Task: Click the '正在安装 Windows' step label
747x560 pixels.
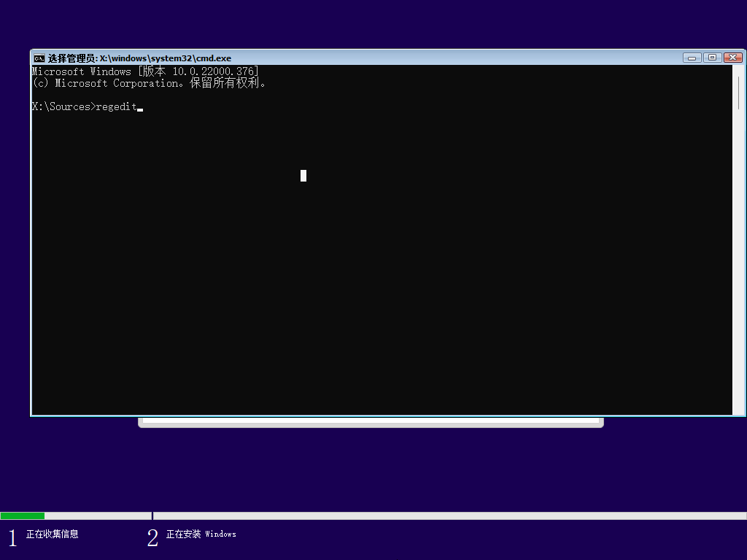Action: click(x=201, y=534)
